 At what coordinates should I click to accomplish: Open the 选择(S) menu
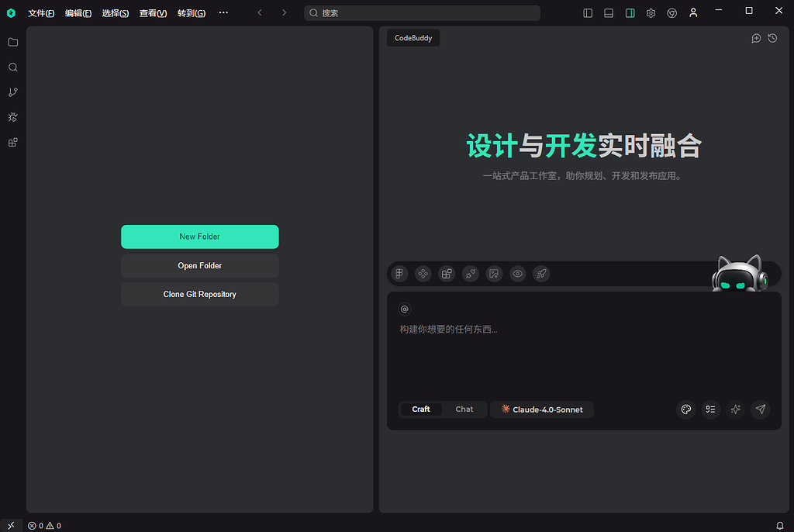pos(116,13)
